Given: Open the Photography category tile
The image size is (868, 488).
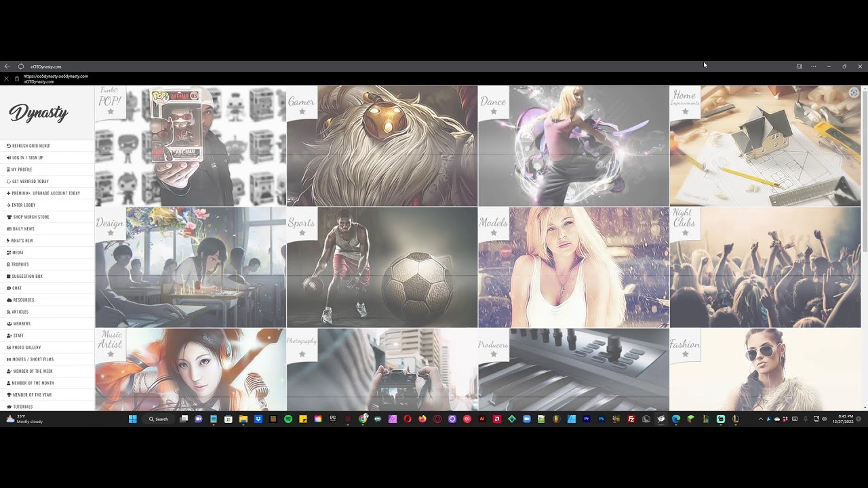Looking at the screenshot, I should [x=382, y=369].
